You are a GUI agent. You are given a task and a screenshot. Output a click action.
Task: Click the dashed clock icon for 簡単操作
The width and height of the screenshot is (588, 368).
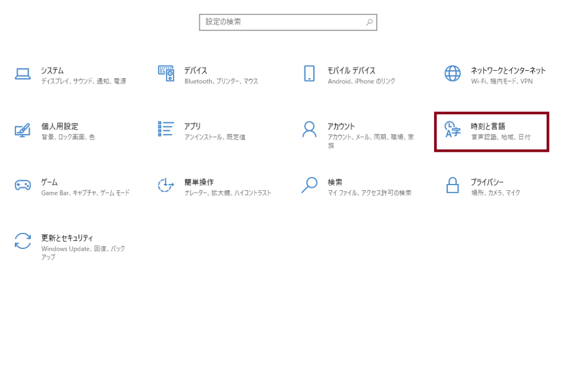[166, 185]
